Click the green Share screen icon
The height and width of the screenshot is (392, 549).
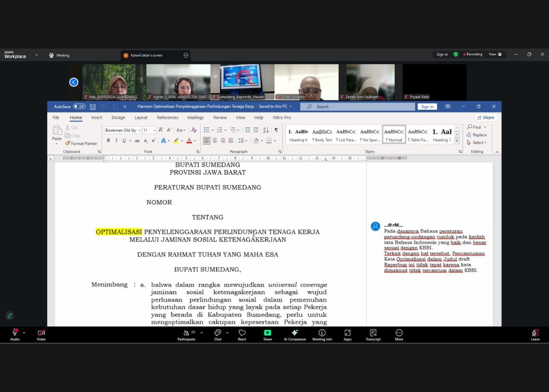268,333
